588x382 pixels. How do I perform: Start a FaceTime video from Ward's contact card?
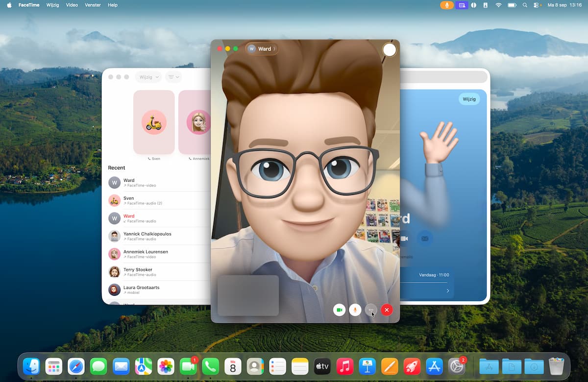[x=404, y=238]
